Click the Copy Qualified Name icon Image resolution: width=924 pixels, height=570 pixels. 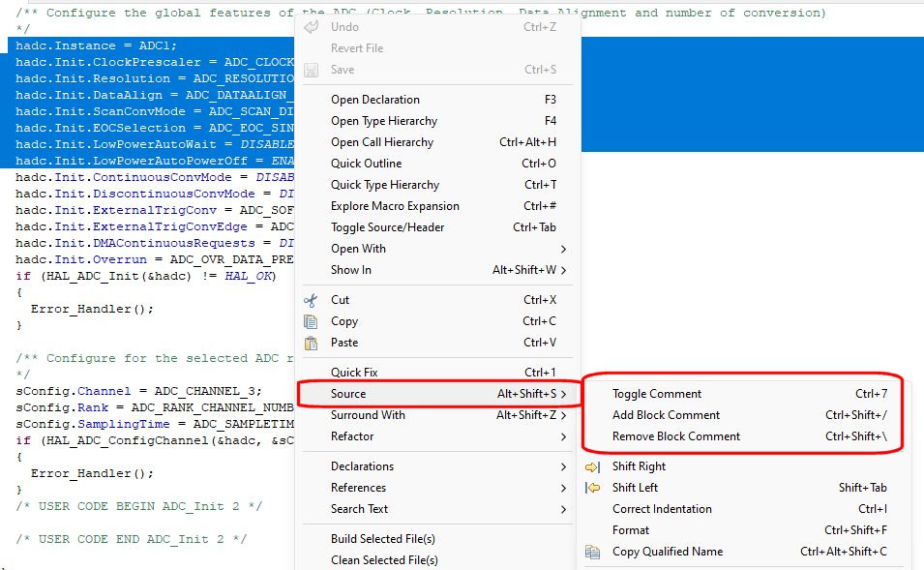[592, 552]
